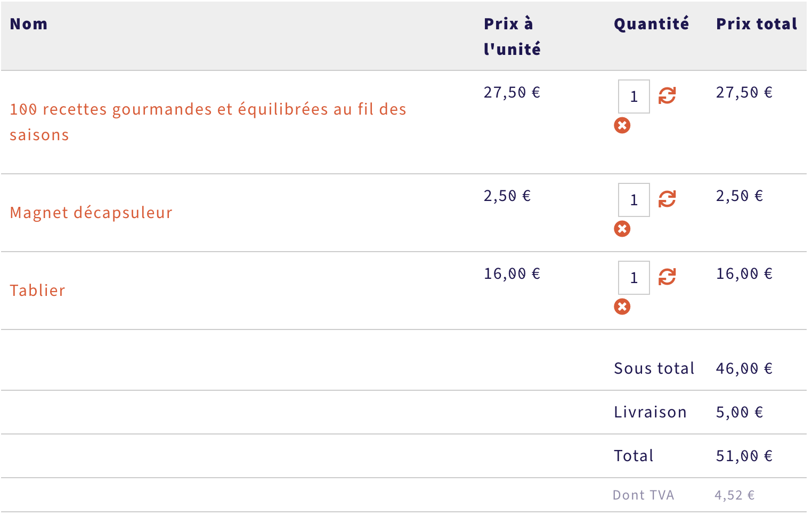
Task: Refresh the Tablier quantity
Action: pos(667,277)
